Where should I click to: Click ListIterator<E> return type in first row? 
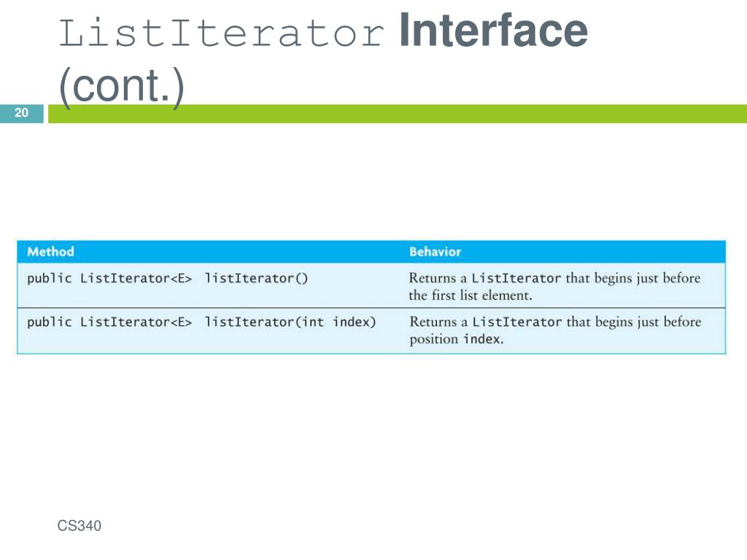[136, 278]
